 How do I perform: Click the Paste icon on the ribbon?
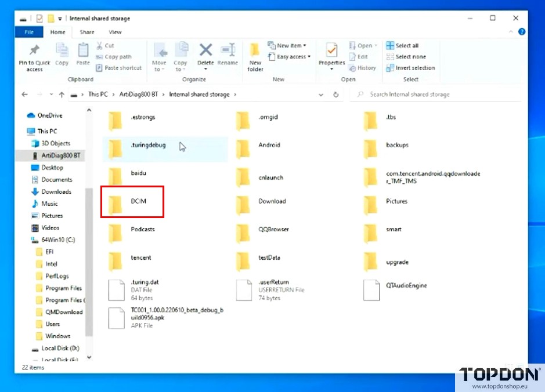[82, 52]
